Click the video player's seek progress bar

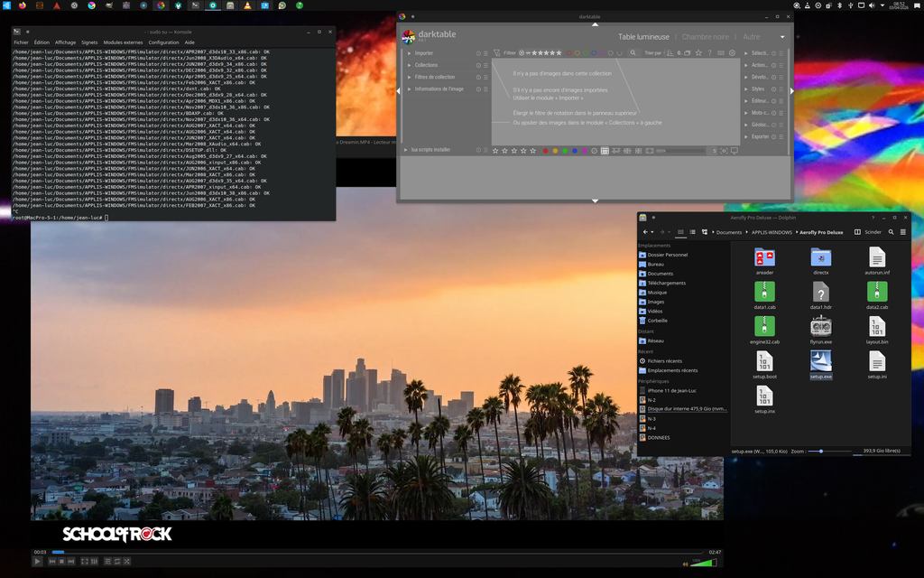pyautogui.click(x=380, y=552)
